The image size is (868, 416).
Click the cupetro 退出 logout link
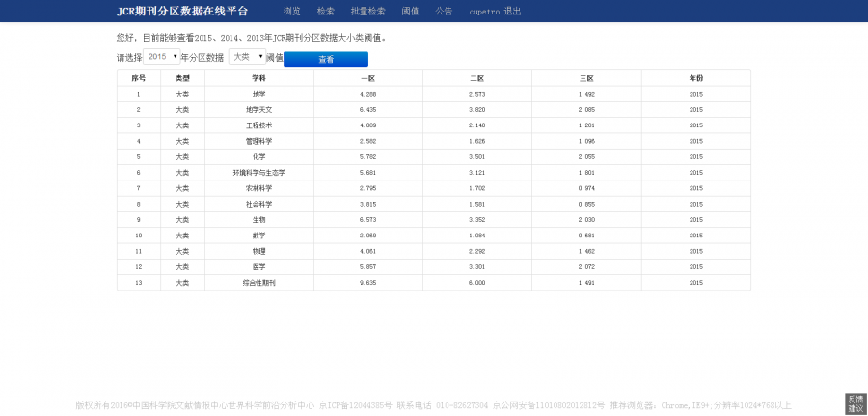pos(495,11)
